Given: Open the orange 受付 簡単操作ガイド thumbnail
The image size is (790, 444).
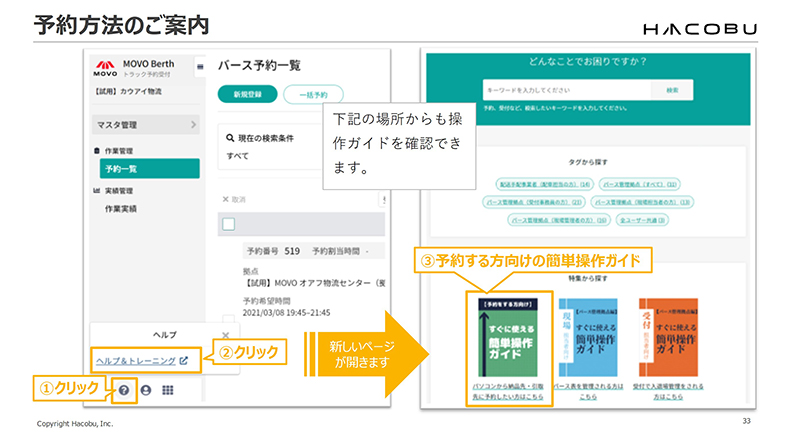Looking at the screenshot, I should click(668, 336).
